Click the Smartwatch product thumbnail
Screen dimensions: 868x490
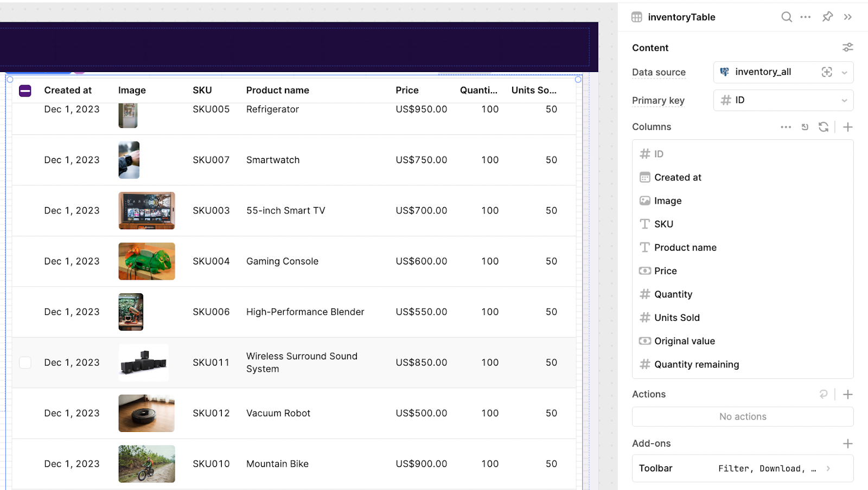coord(129,160)
